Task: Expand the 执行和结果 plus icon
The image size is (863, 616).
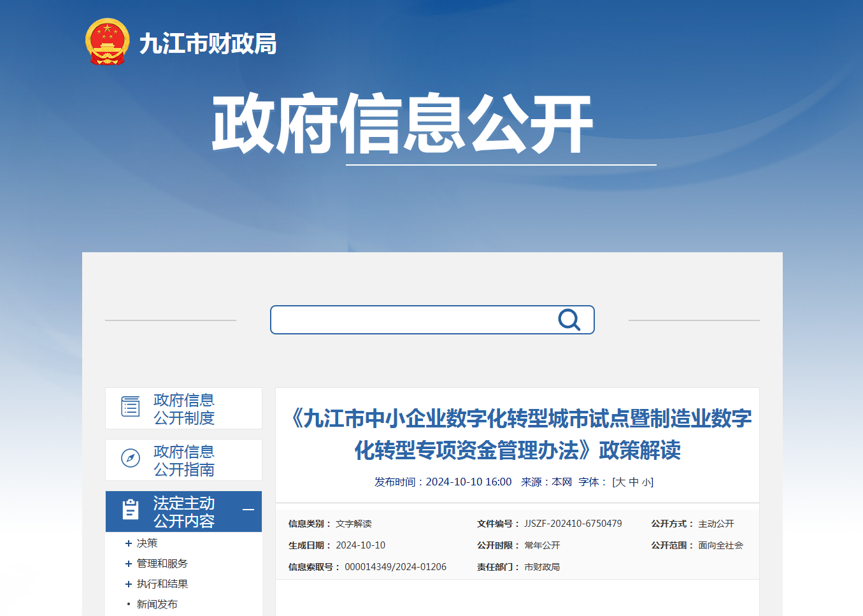Action: coord(129,584)
